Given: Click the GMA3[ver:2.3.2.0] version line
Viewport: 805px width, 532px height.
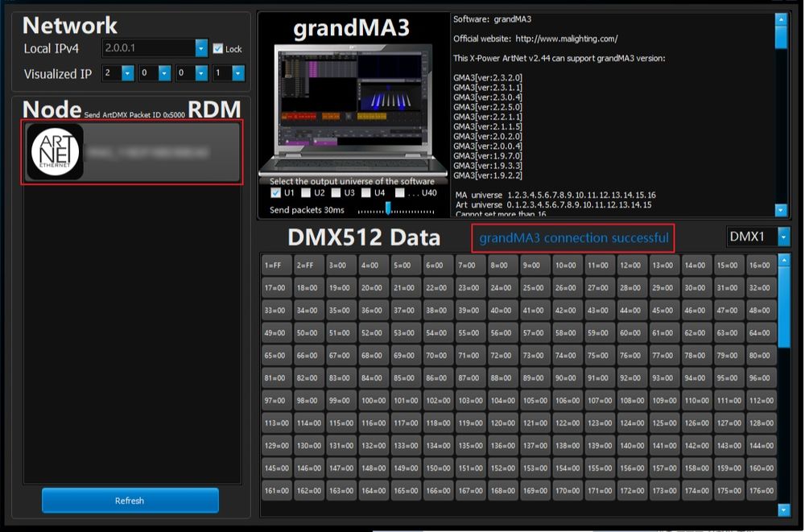Looking at the screenshot, I should click(x=488, y=77).
